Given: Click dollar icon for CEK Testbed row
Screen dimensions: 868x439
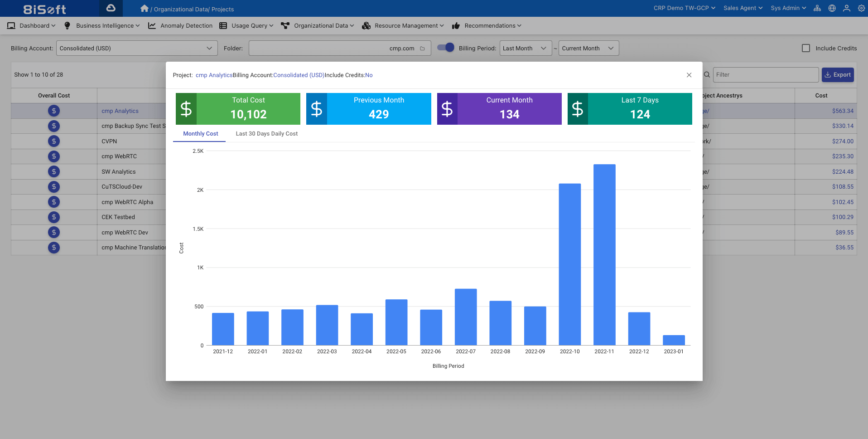Looking at the screenshot, I should pyautogui.click(x=54, y=217).
